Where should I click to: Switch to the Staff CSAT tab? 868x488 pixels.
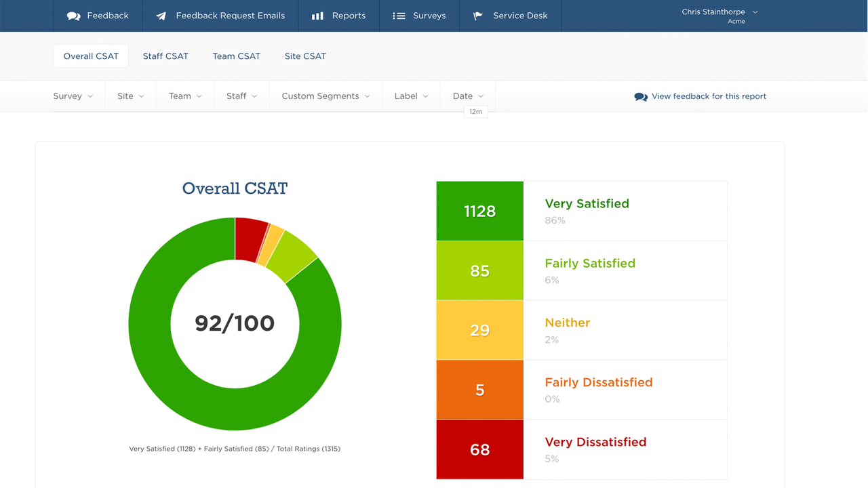click(x=165, y=56)
